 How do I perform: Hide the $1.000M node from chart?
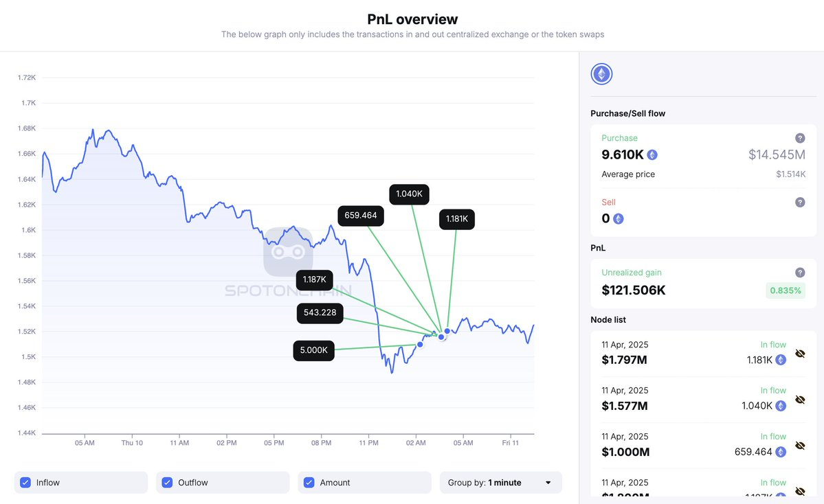tap(800, 446)
